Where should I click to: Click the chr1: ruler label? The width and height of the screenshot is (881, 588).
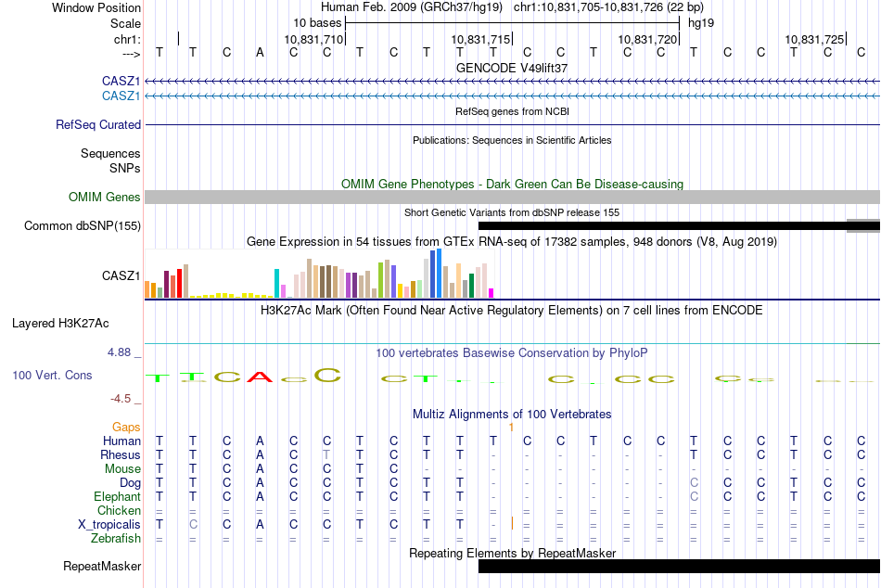click(127, 39)
